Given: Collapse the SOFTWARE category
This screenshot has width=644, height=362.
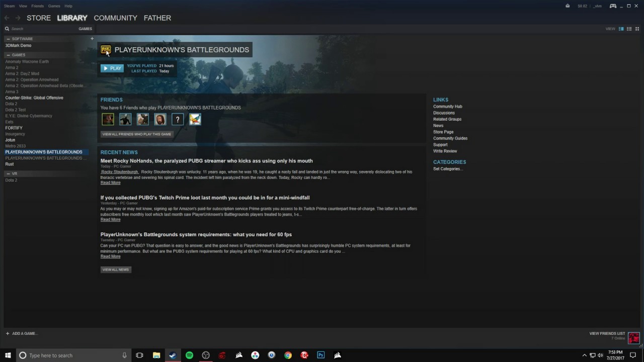Looking at the screenshot, I should click(8, 39).
